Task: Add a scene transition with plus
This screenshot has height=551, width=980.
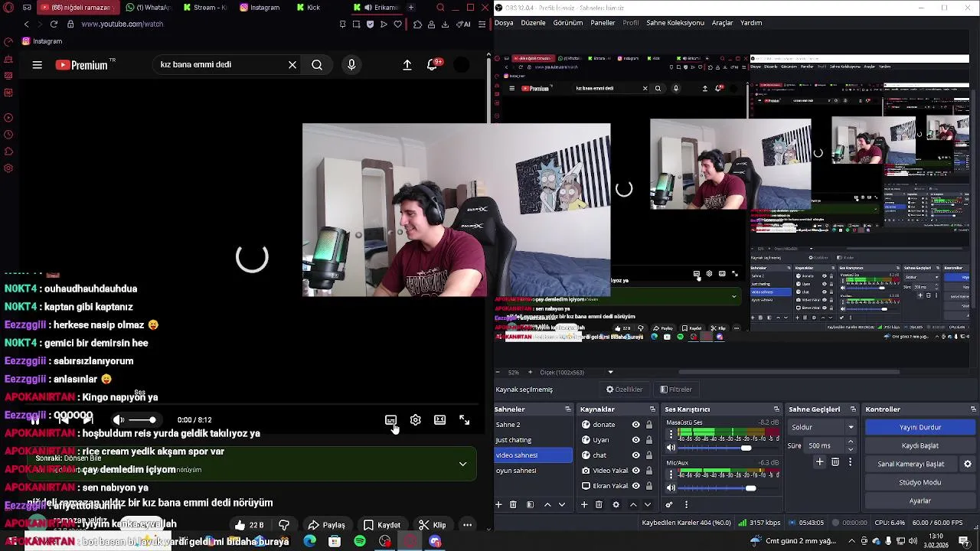Action: [820, 462]
